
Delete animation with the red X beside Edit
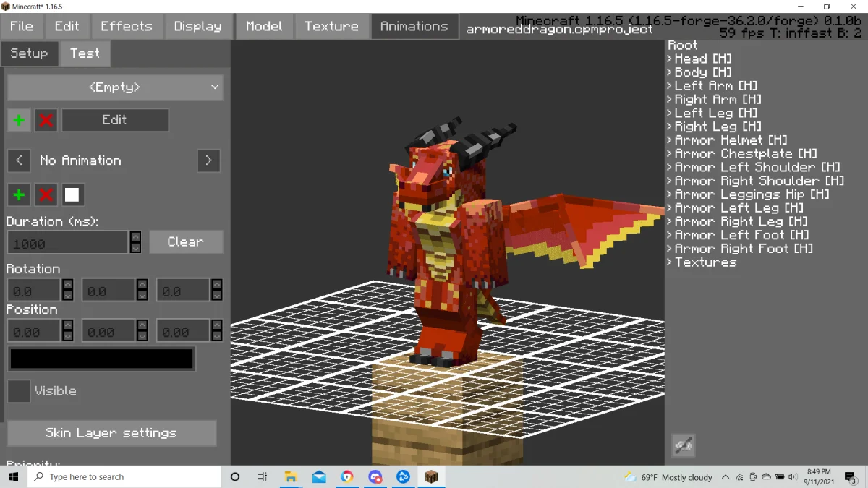46,120
